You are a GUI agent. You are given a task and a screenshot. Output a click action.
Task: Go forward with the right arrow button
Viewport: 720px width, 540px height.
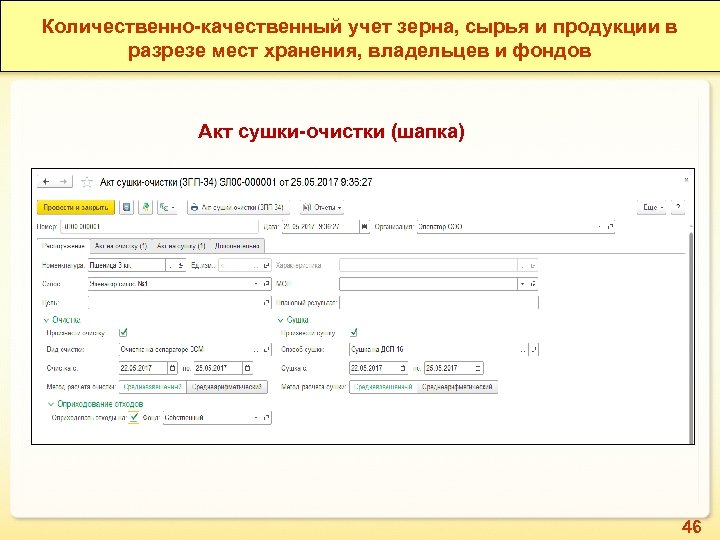pos(63,182)
